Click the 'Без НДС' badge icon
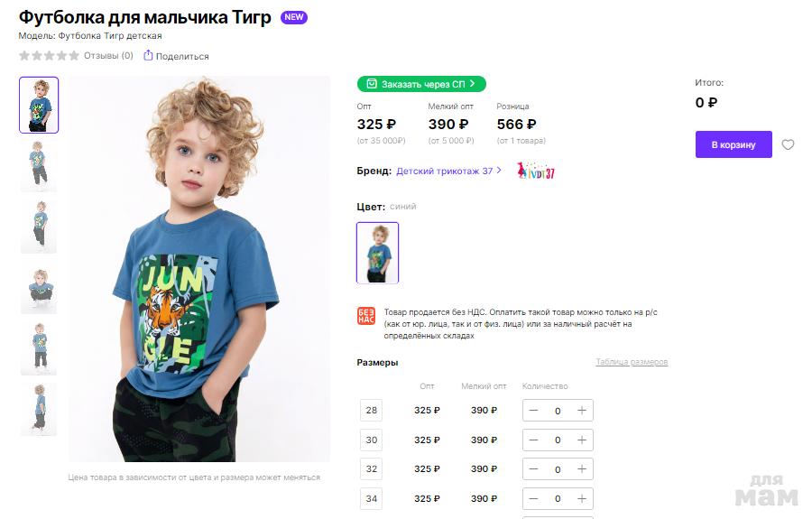The width and height of the screenshot is (812, 519). (365, 316)
